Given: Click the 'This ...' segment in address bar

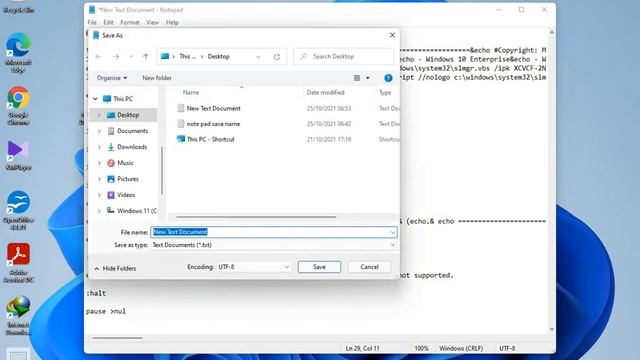Looking at the screenshot, I should tap(187, 57).
